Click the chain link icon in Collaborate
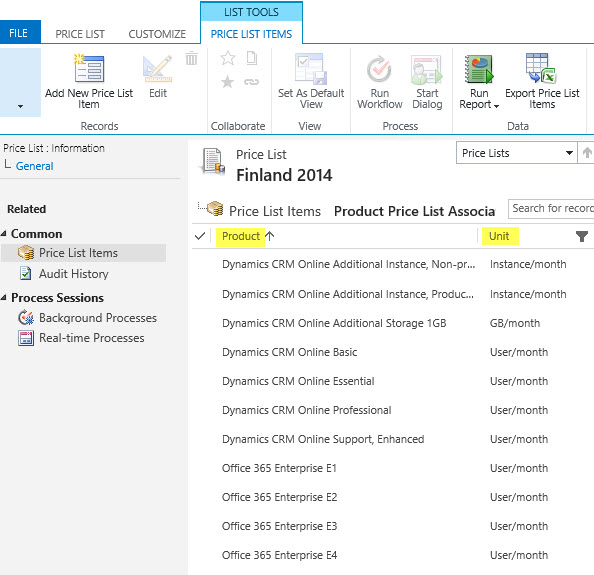Screen dimensions: 594x575 (x=252, y=81)
